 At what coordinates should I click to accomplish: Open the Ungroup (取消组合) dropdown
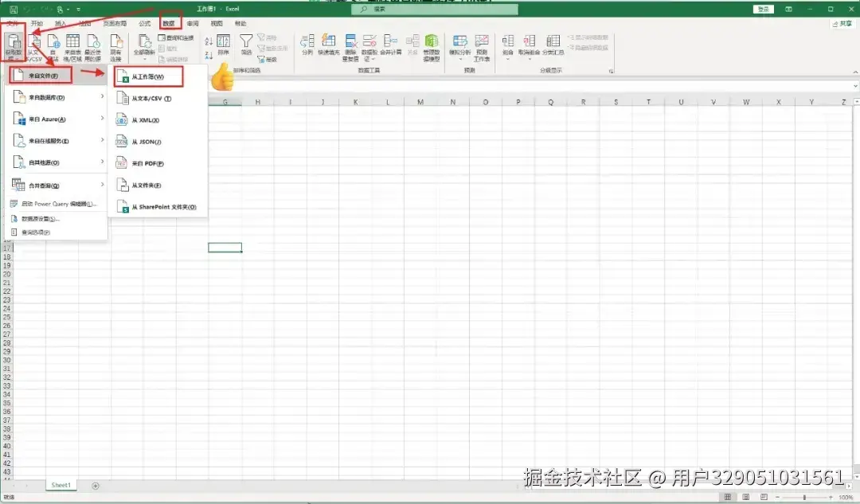(529, 47)
